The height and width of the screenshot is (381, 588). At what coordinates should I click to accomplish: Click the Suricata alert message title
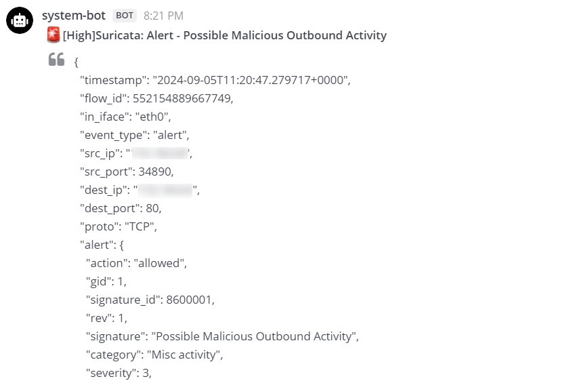pos(224,35)
